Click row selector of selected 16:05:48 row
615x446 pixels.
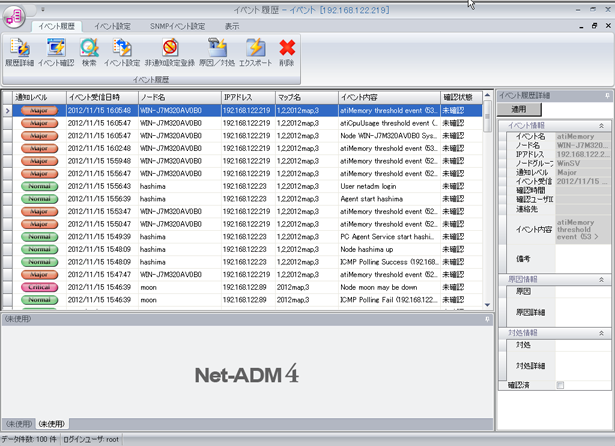coord(7,111)
